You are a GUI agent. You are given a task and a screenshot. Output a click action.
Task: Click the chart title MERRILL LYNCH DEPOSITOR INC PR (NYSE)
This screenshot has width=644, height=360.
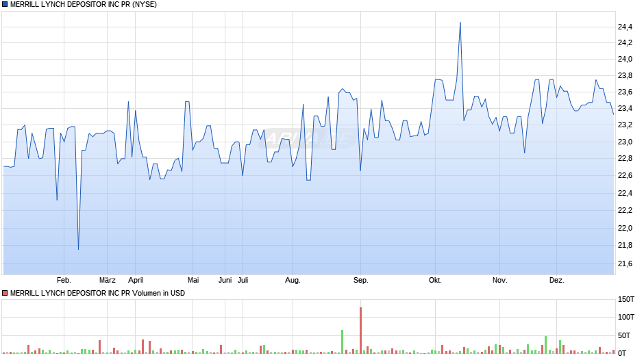click(x=84, y=5)
